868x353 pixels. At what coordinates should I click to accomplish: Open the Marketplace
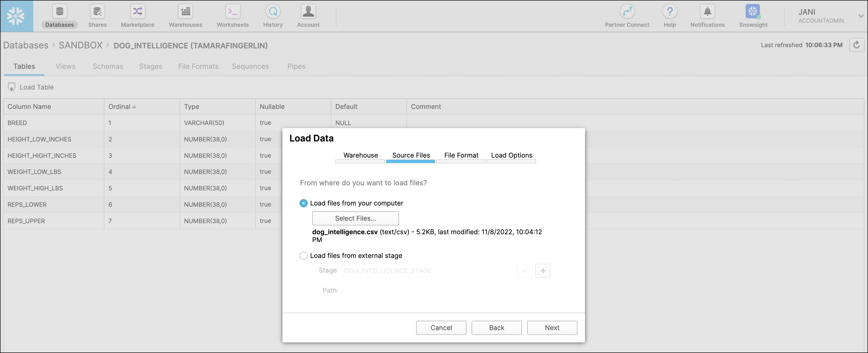(x=137, y=16)
